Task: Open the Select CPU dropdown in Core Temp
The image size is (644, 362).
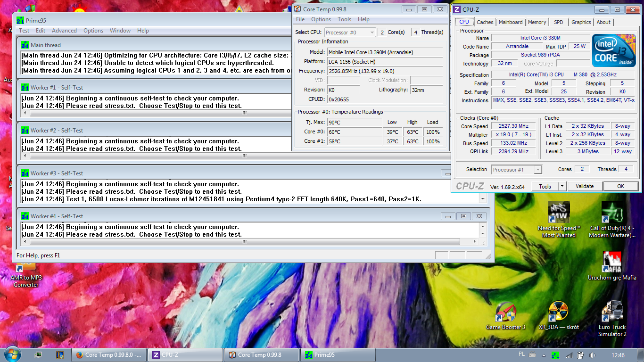Action: pos(350,32)
